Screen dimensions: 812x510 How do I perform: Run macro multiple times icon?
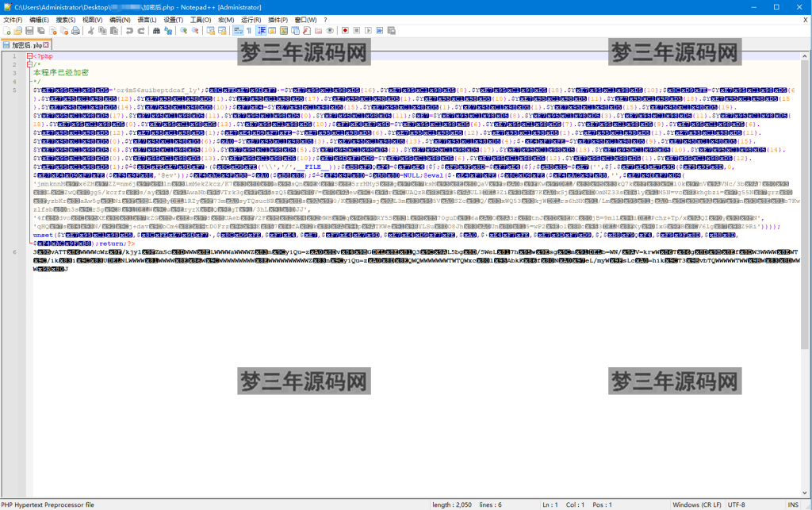380,31
